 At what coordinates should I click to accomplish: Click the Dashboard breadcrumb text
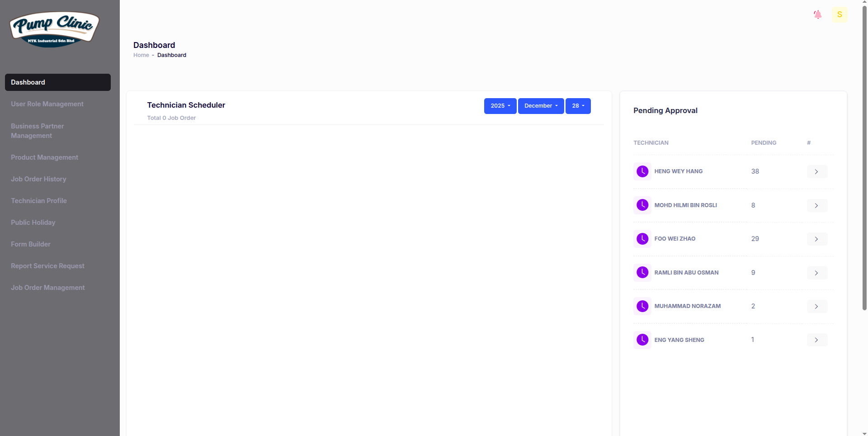[172, 55]
